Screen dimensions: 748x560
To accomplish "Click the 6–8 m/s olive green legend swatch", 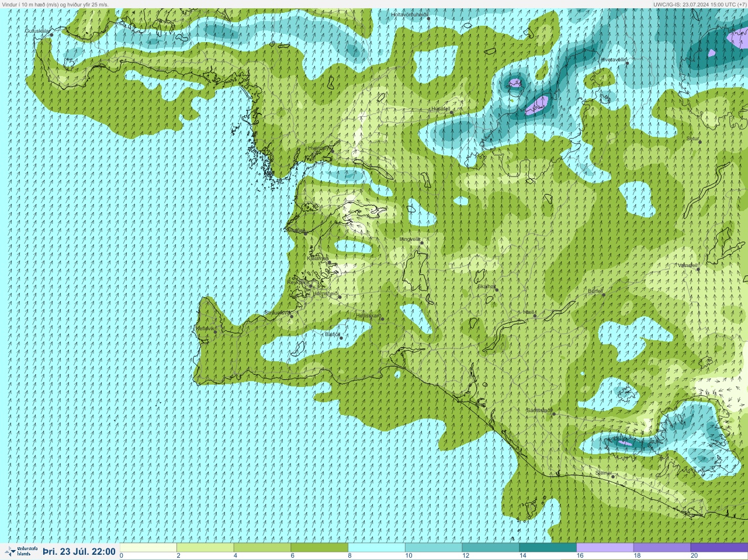I will pyautogui.click(x=320, y=548).
